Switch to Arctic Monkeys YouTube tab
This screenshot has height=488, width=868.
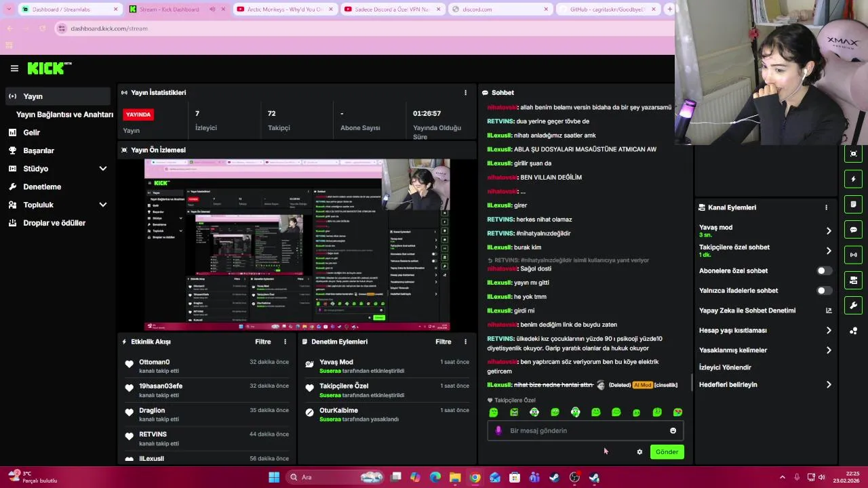283,9
